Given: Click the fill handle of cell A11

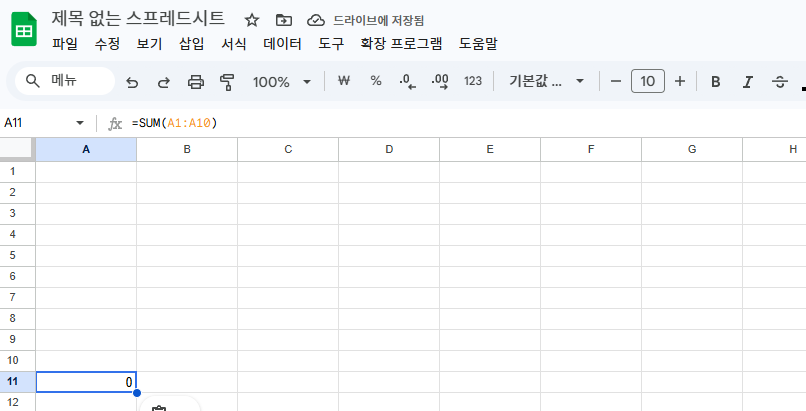Looking at the screenshot, I should click(x=137, y=393).
